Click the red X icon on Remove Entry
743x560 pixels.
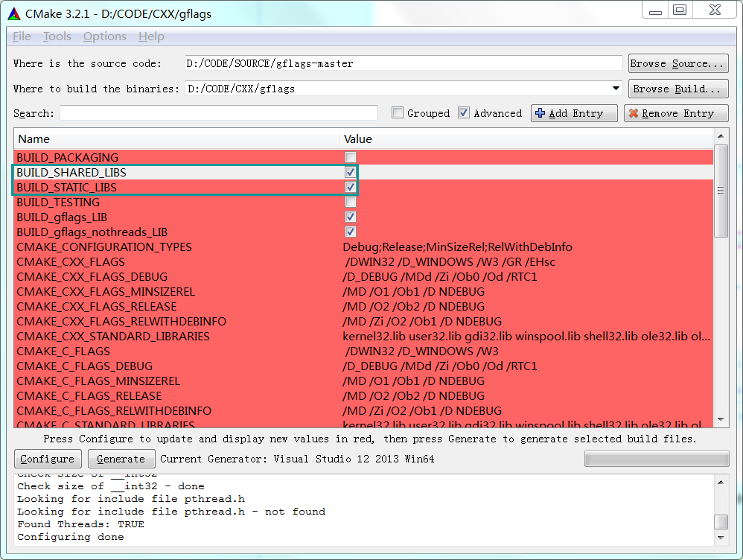click(633, 113)
